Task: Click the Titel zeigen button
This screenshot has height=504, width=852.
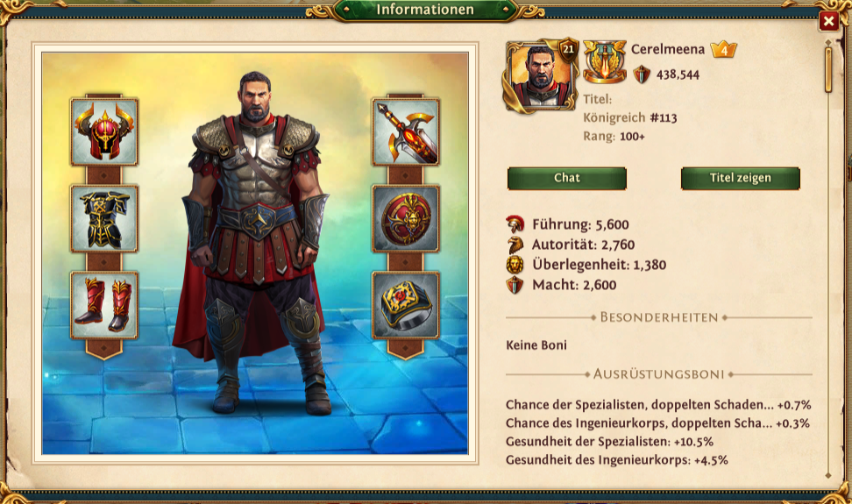Action: coord(740,178)
